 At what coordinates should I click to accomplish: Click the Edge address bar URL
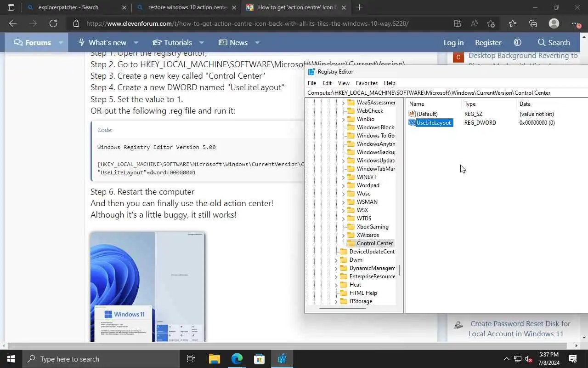[247, 23]
